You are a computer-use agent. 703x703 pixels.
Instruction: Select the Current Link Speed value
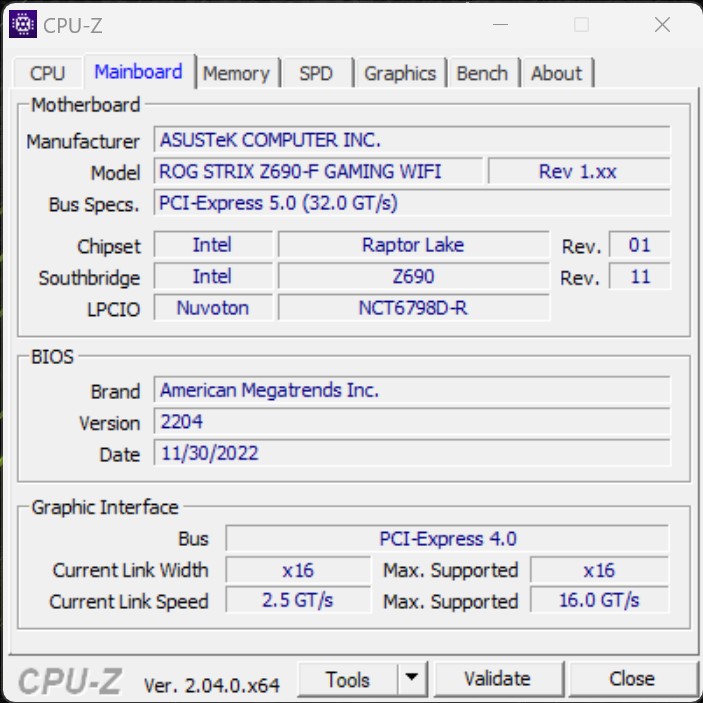pyautogui.click(x=297, y=600)
